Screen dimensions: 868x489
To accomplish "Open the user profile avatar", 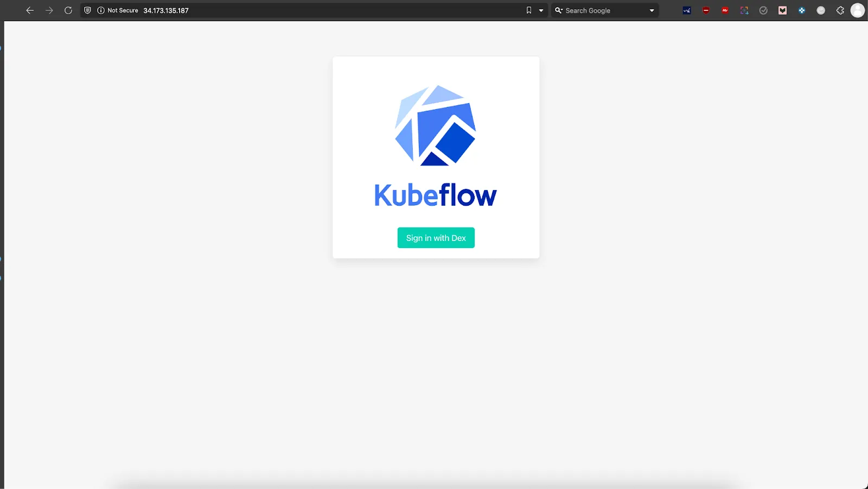I will click(857, 10).
